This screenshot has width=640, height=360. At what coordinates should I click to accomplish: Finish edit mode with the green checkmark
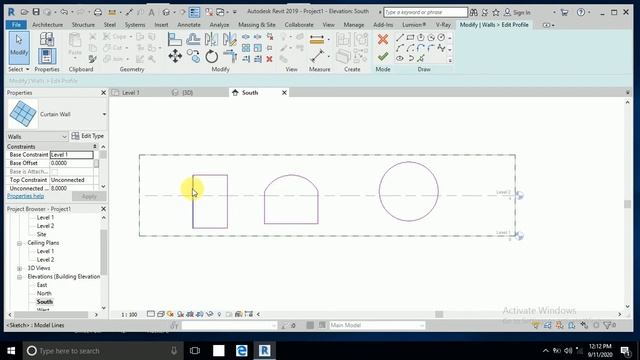(383, 57)
